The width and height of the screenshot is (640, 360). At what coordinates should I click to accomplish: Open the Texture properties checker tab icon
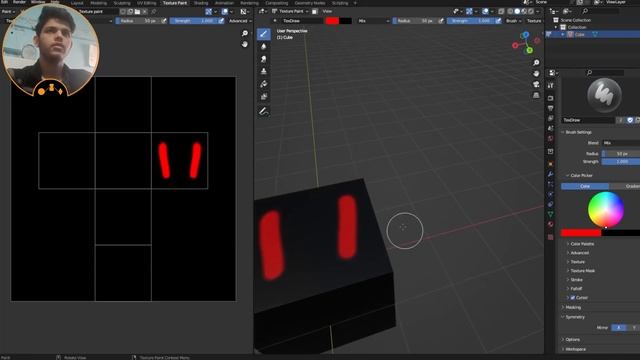[551, 237]
